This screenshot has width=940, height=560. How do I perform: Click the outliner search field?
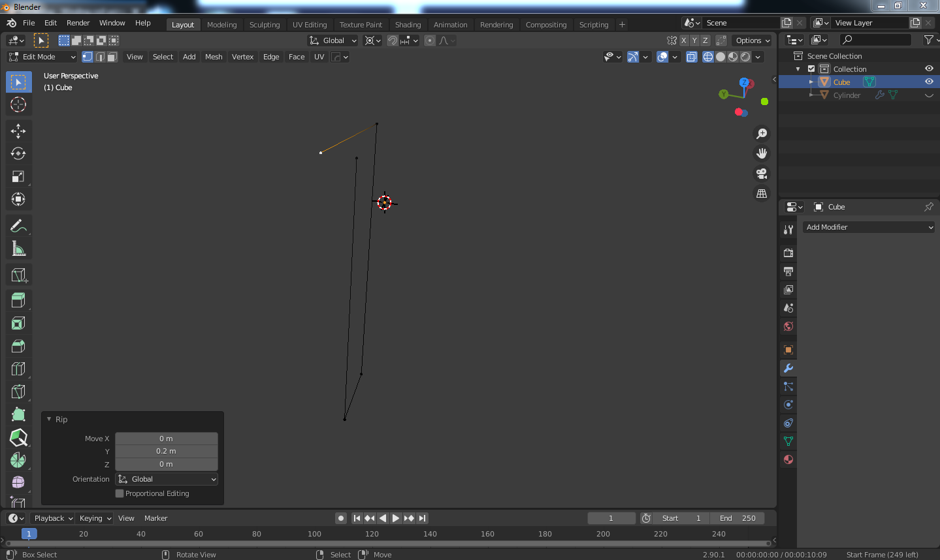875,40
